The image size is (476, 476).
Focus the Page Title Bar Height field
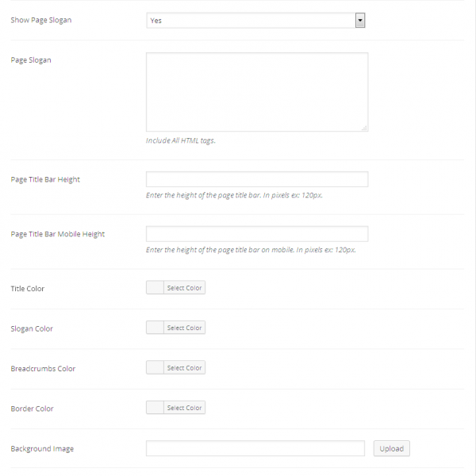tap(256, 179)
